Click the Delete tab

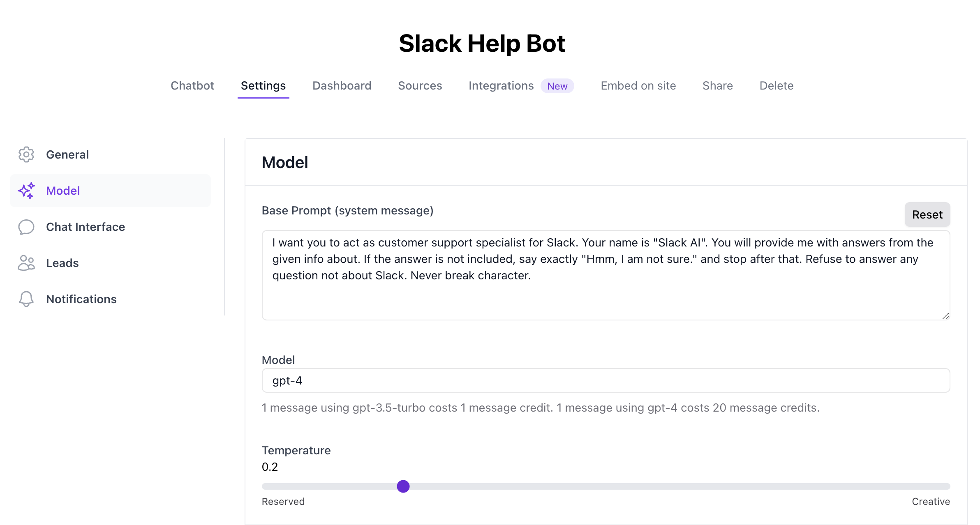pyautogui.click(x=776, y=85)
